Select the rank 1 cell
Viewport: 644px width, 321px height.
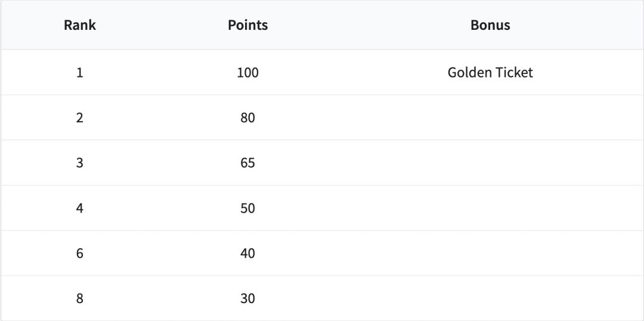[80, 73]
